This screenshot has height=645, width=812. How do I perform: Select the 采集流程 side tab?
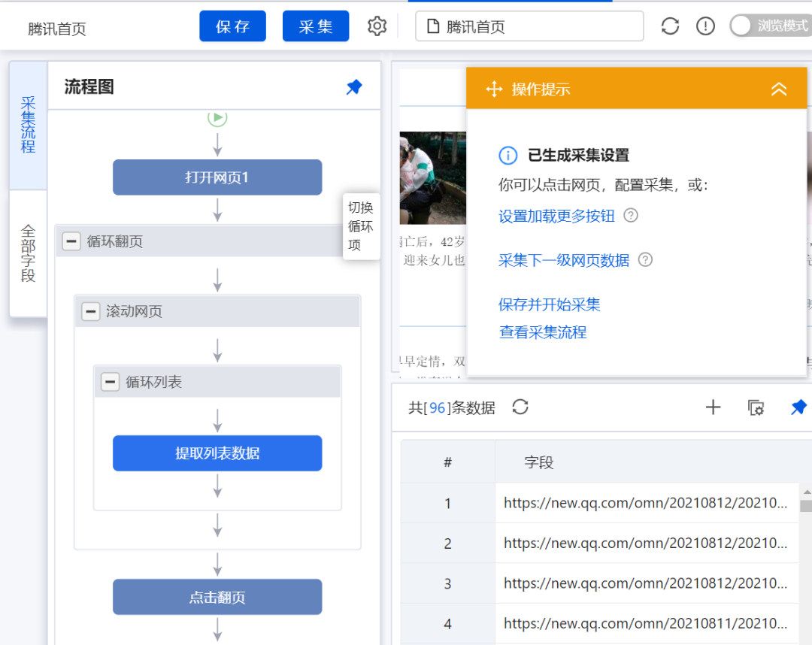tap(28, 125)
